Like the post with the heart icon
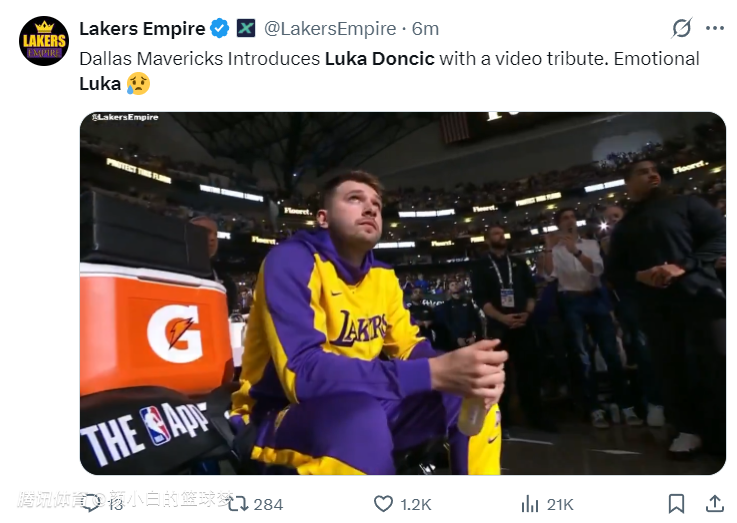Viewport: 737px width, 523px height. coord(383,503)
